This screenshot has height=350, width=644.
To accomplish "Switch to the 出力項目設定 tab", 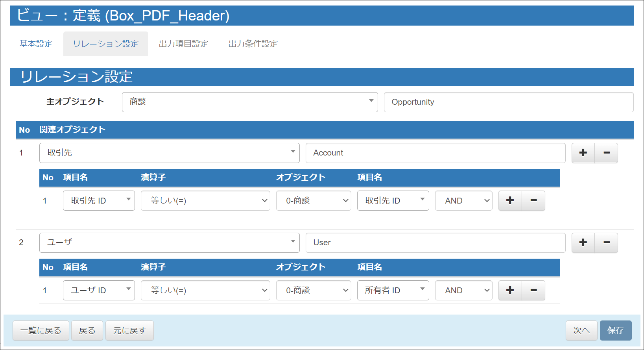I will 183,44.
